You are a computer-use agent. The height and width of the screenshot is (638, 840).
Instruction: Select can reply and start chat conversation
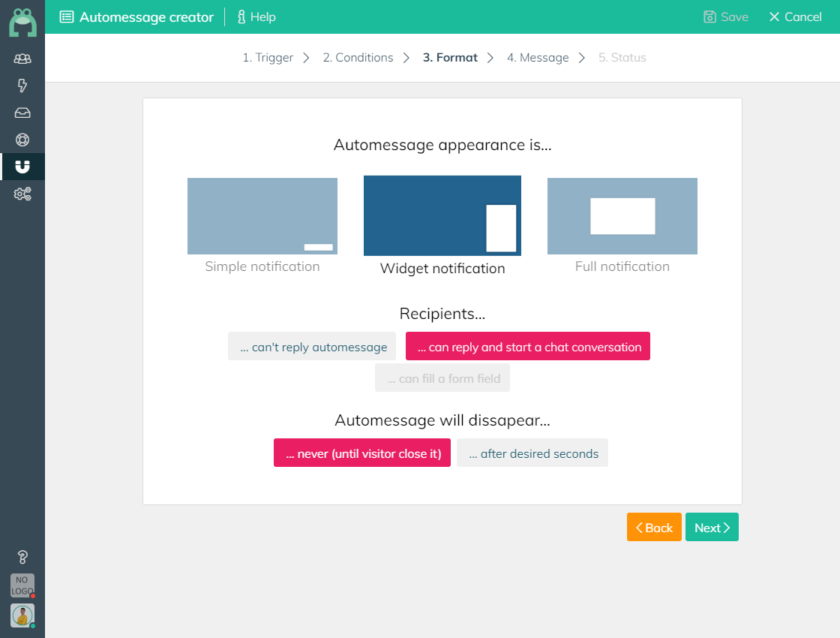(x=528, y=346)
